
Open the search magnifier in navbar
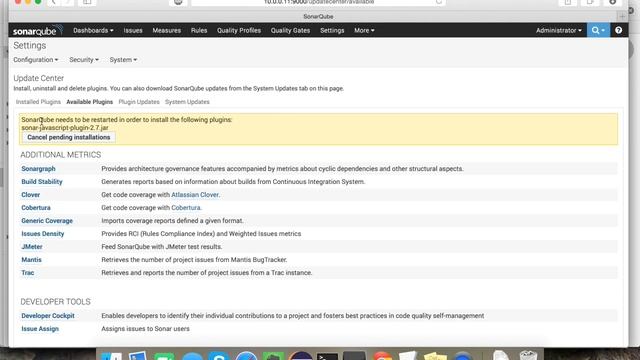[x=598, y=30]
